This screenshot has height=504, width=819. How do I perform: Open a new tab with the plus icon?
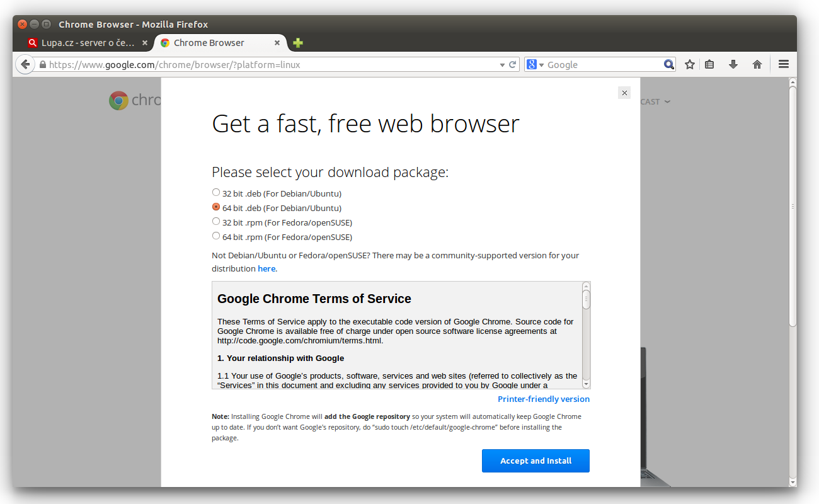298,43
